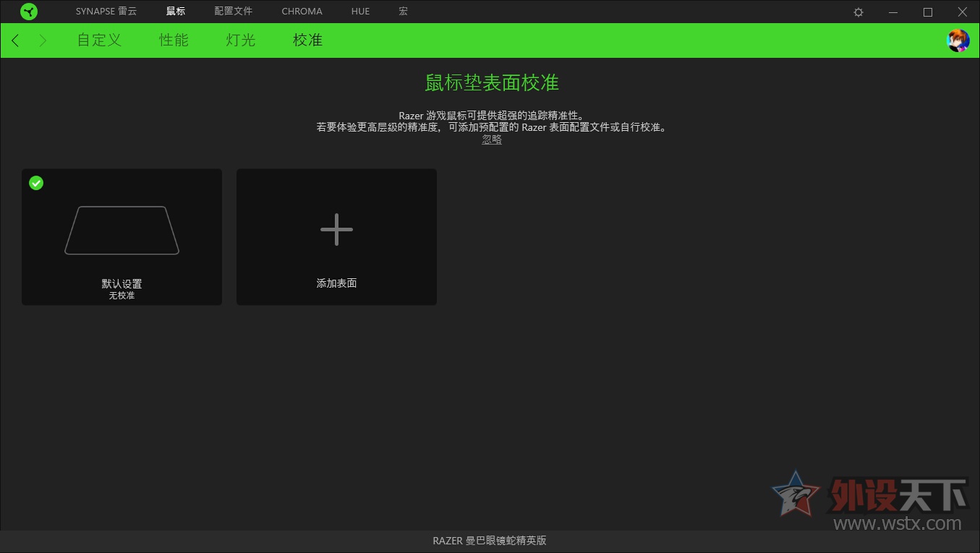Screen dimensions: 980x553
Task: Switch to the 性能 tab
Action: (x=174, y=40)
